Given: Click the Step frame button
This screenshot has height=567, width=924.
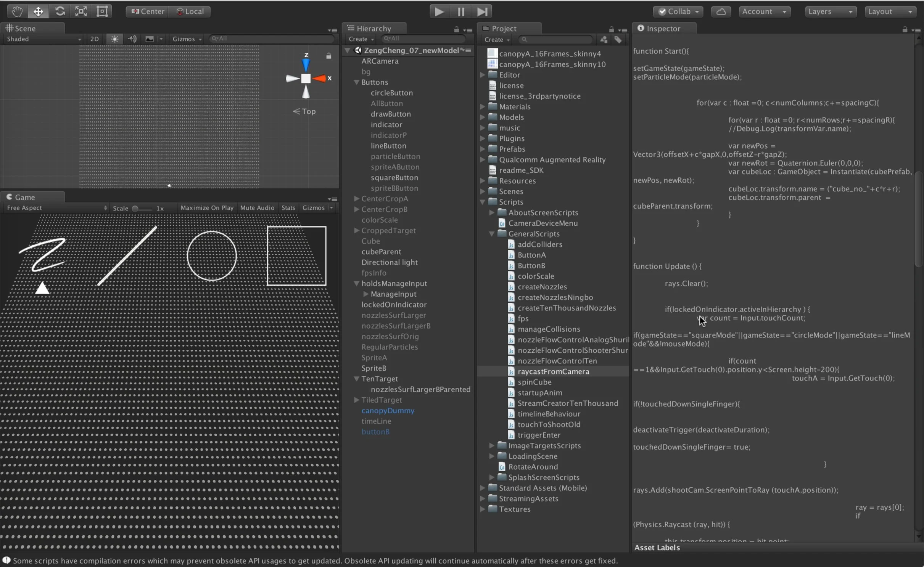Looking at the screenshot, I should [x=482, y=11].
